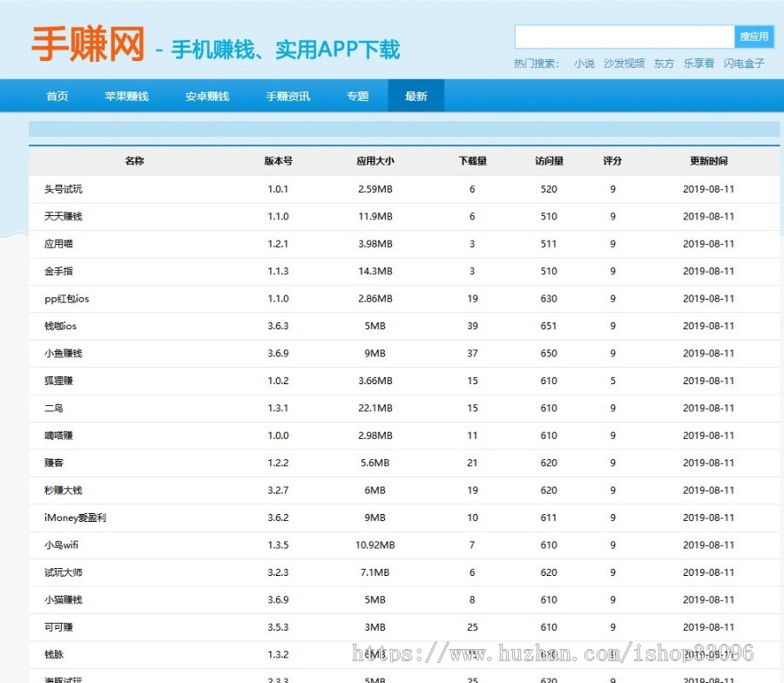
Task: Select the 安卓赚钱 navigation menu
Action: 206,97
